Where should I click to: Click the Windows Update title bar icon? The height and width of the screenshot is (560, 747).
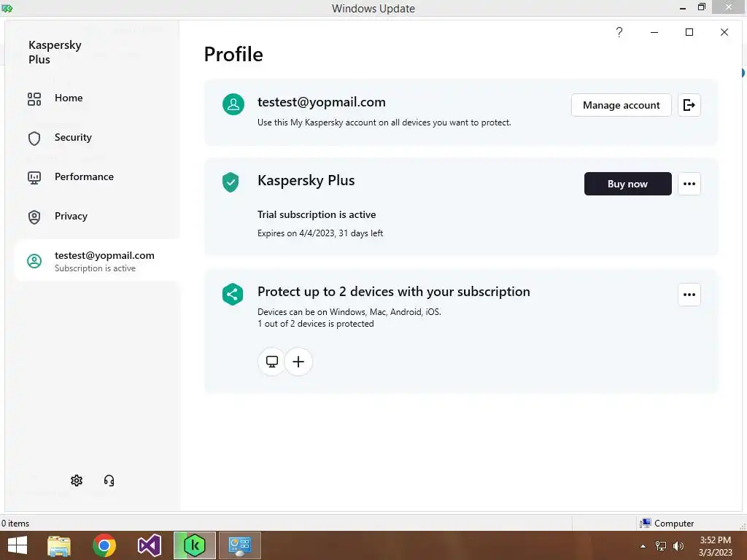[x=7, y=8]
